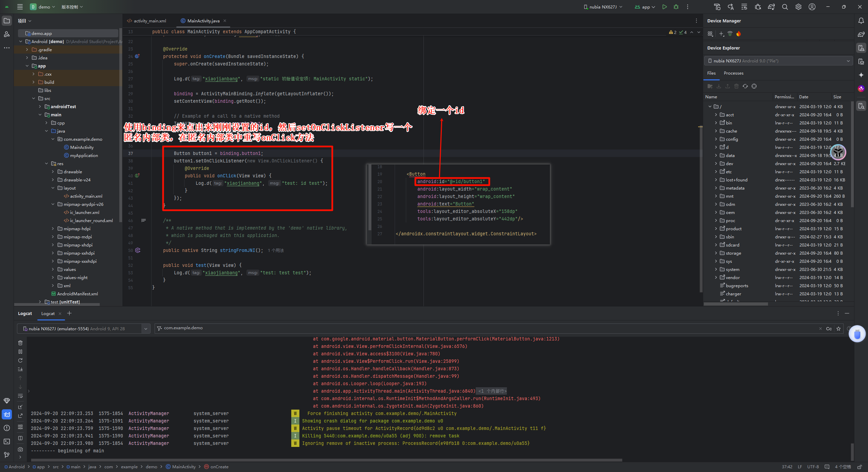Clear Logcat with the trash icon
868x472 pixels.
[20, 343]
